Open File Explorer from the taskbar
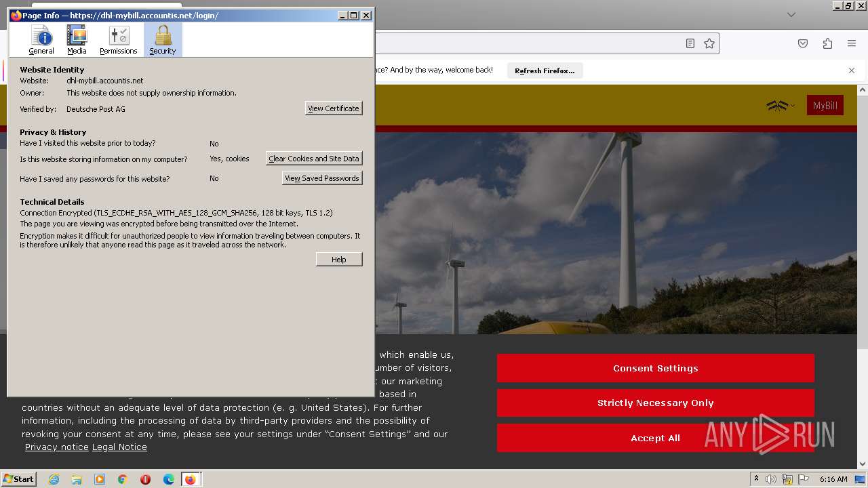The width and height of the screenshot is (868, 488). click(77, 479)
